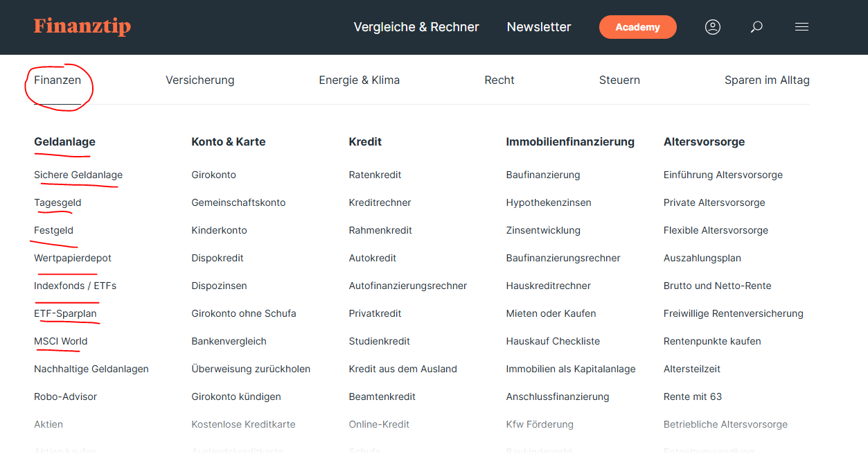Open the Steuern category tab

pyautogui.click(x=619, y=80)
